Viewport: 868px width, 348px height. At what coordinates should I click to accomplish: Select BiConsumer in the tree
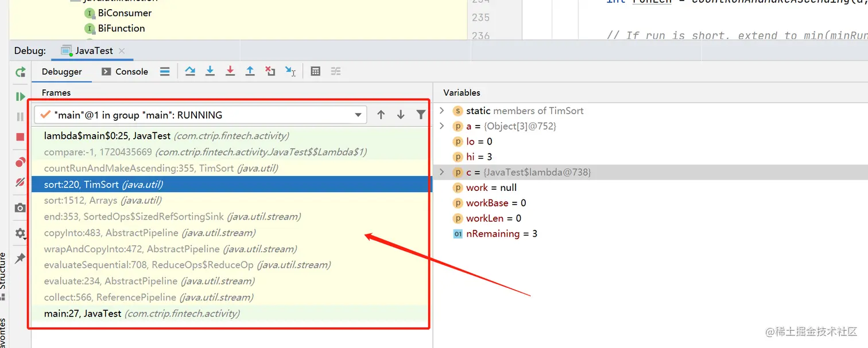(125, 13)
